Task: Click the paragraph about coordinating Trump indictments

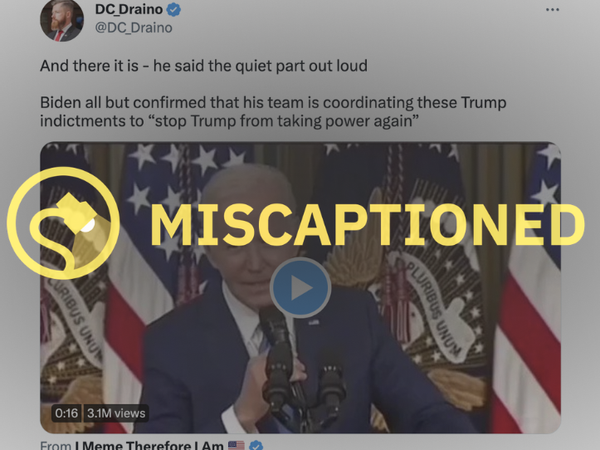Action: tap(273, 112)
